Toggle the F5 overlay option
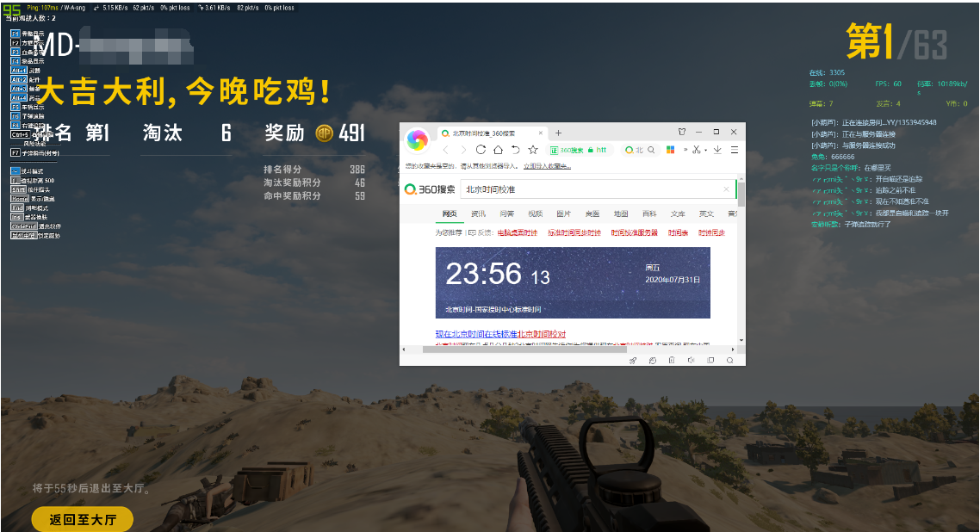The image size is (980, 532). [15, 107]
